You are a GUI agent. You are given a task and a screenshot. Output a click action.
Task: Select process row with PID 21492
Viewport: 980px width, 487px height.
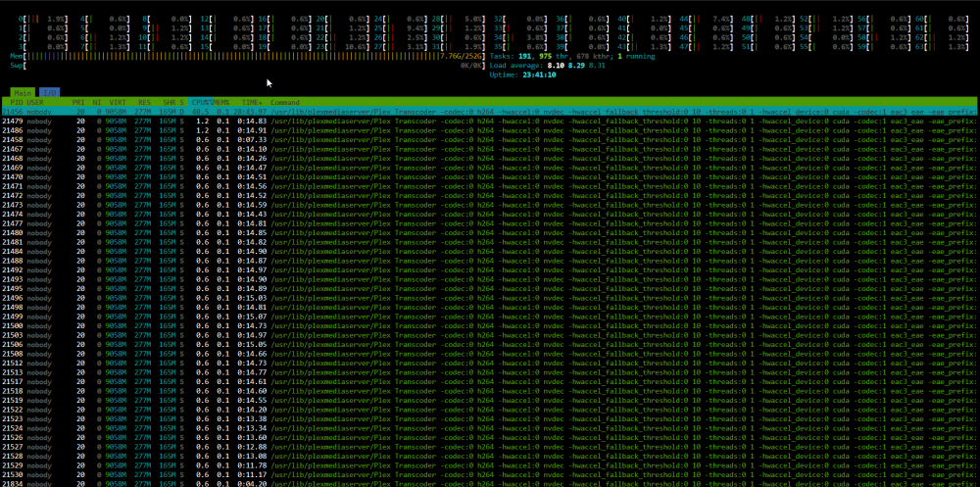click(490, 269)
